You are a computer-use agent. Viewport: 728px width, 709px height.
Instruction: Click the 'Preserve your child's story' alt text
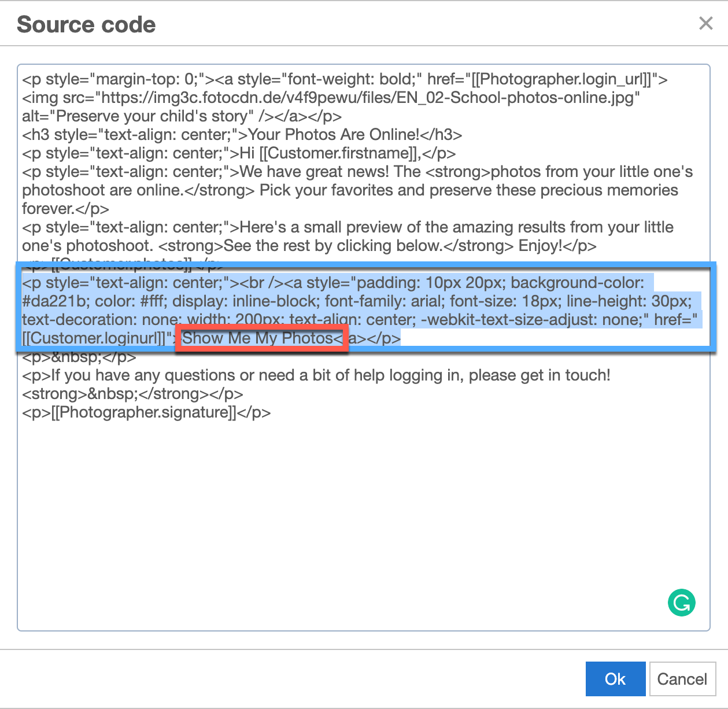coord(156,116)
